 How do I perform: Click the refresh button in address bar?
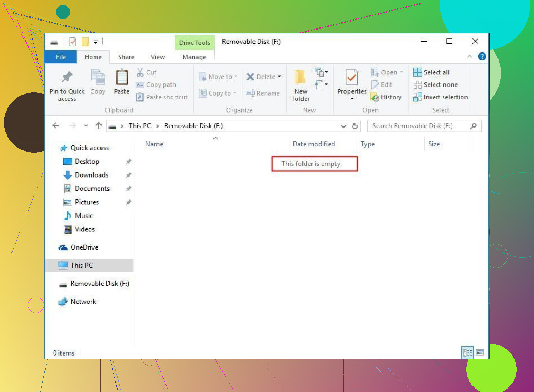click(355, 126)
